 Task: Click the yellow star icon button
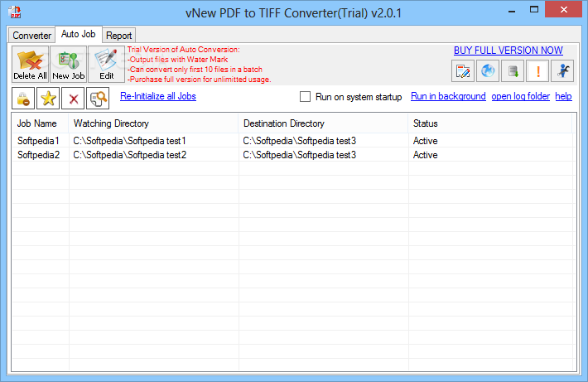click(48, 99)
